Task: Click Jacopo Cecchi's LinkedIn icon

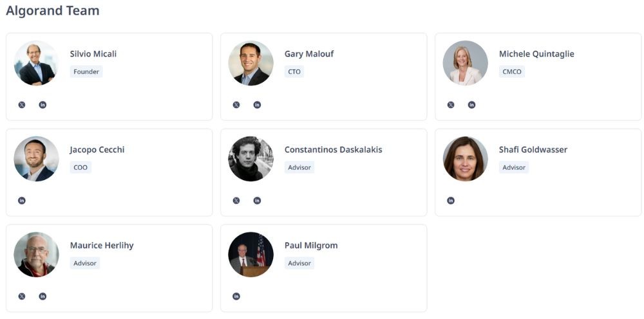Action: pos(22,201)
